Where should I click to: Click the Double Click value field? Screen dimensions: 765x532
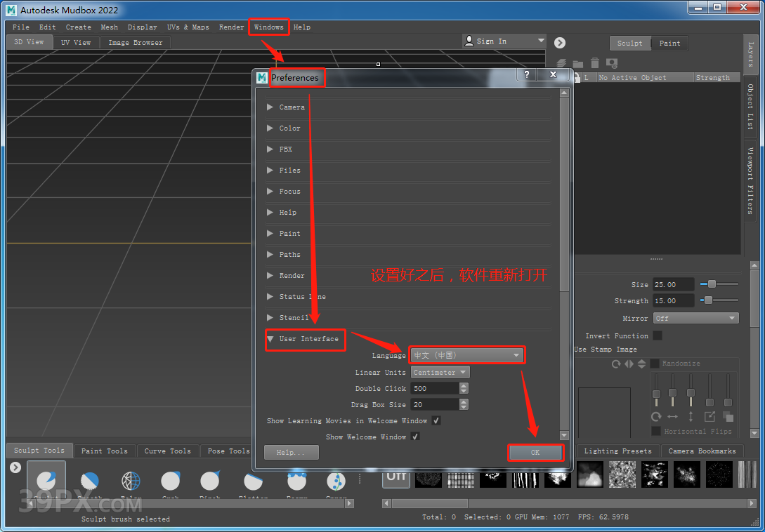coord(435,389)
